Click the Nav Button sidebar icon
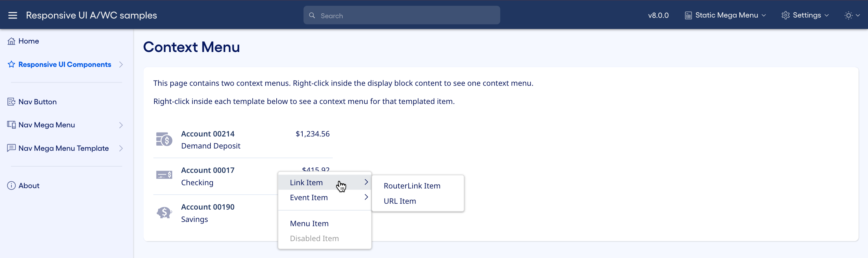The image size is (868, 258). 11,102
